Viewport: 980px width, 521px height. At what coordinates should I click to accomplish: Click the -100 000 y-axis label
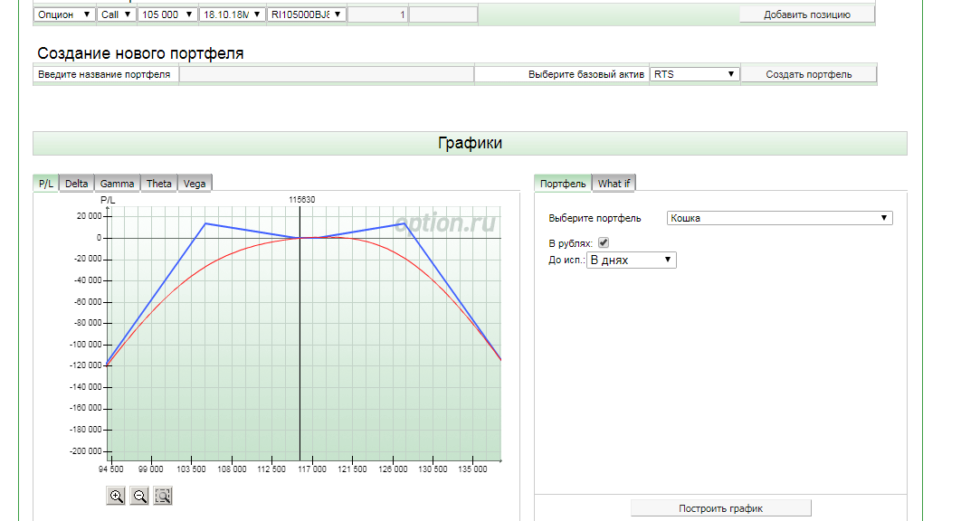(86, 345)
